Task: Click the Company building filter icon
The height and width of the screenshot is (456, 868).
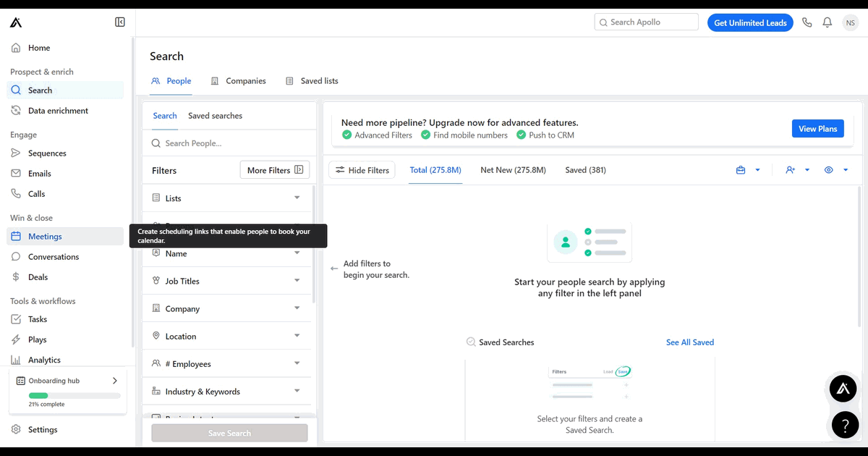Action: [156, 308]
